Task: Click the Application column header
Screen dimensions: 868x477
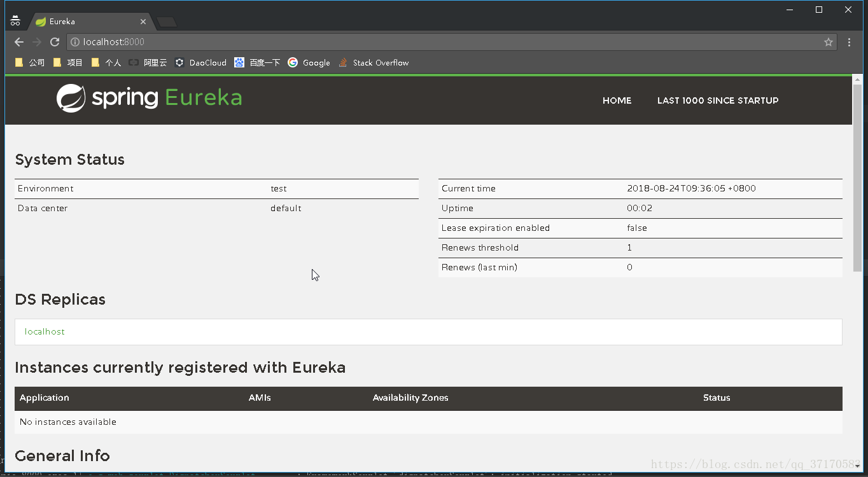Action: [45, 397]
